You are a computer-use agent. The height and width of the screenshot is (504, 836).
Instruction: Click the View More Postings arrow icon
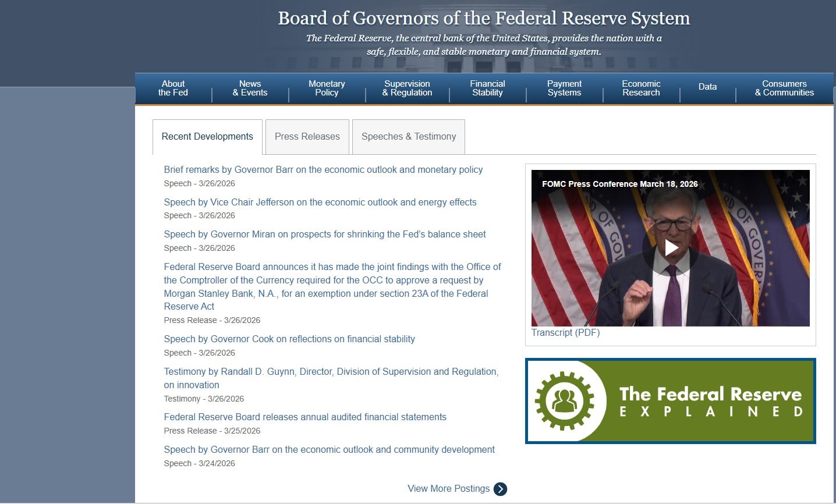coord(500,489)
